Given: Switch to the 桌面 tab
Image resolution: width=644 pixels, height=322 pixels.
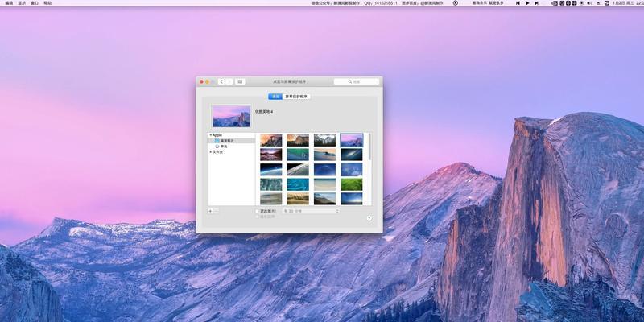Looking at the screenshot, I should [275, 97].
